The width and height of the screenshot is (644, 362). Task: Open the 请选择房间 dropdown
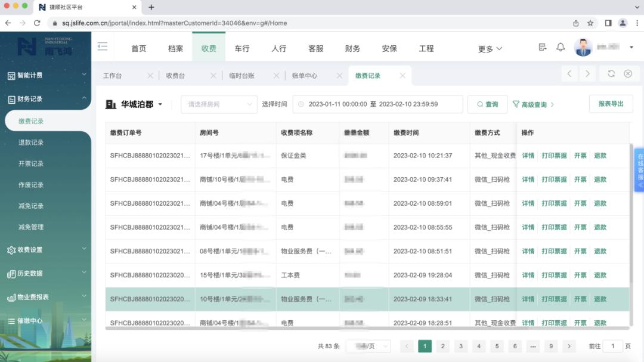coord(218,104)
